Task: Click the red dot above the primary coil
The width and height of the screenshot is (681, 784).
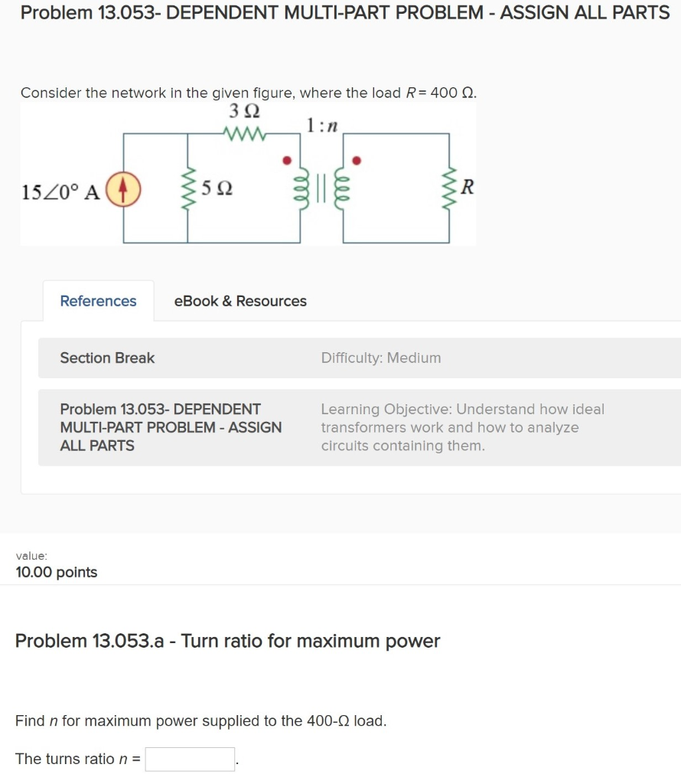Action: click(x=286, y=159)
